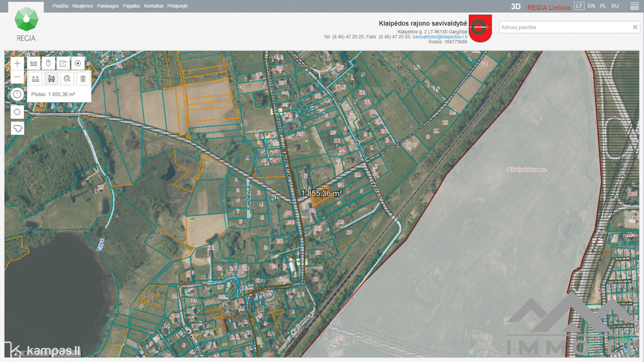Screen dimensions: 644x362
Task: Zoom out the map with minus button
Action: [17, 77]
